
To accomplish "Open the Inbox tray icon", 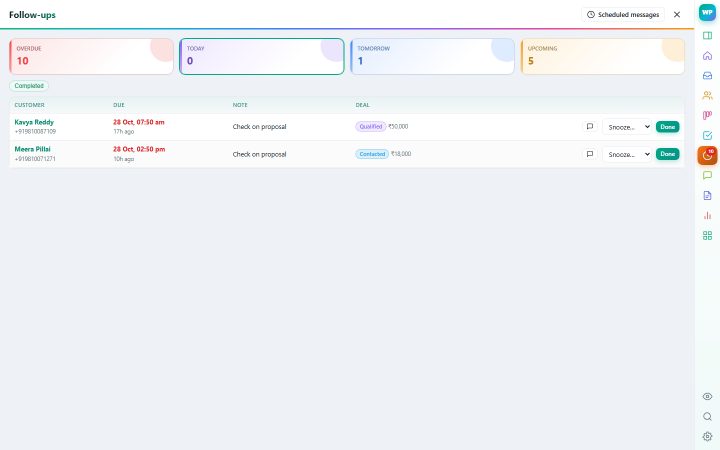I will [x=707, y=76].
